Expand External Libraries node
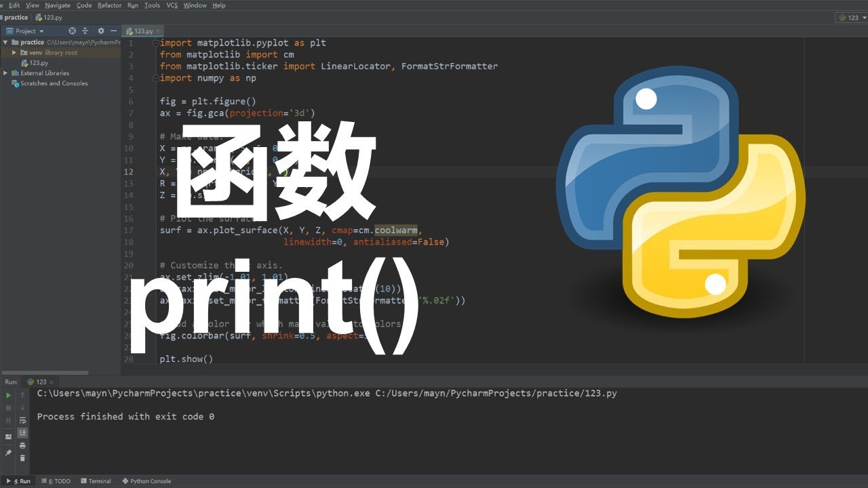Image resolution: width=868 pixels, height=488 pixels. tap(6, 73)
